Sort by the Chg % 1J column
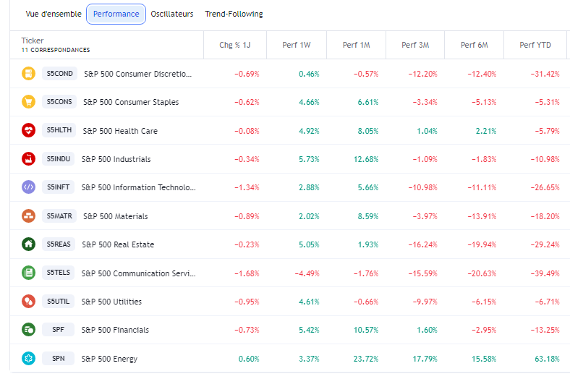Viewport: 570px width, 392px height. 235,45
